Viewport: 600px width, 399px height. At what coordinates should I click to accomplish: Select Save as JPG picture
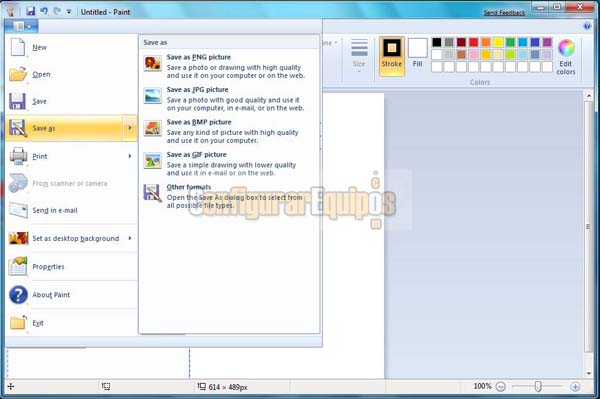229,99
